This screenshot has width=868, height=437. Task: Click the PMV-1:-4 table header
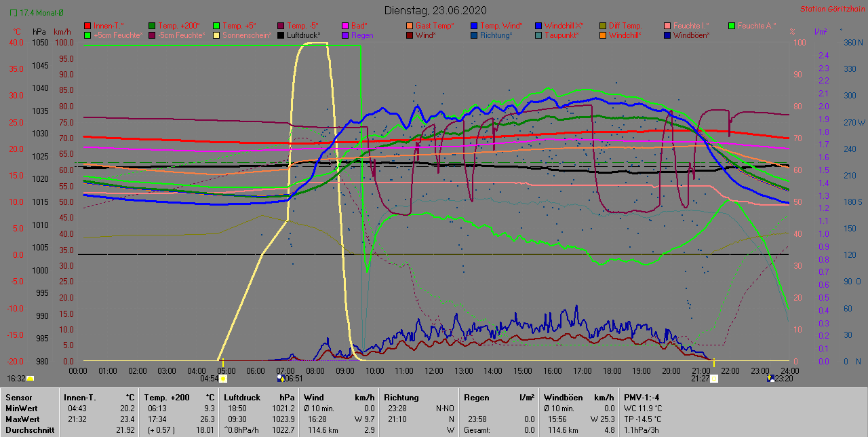[642, 398]
